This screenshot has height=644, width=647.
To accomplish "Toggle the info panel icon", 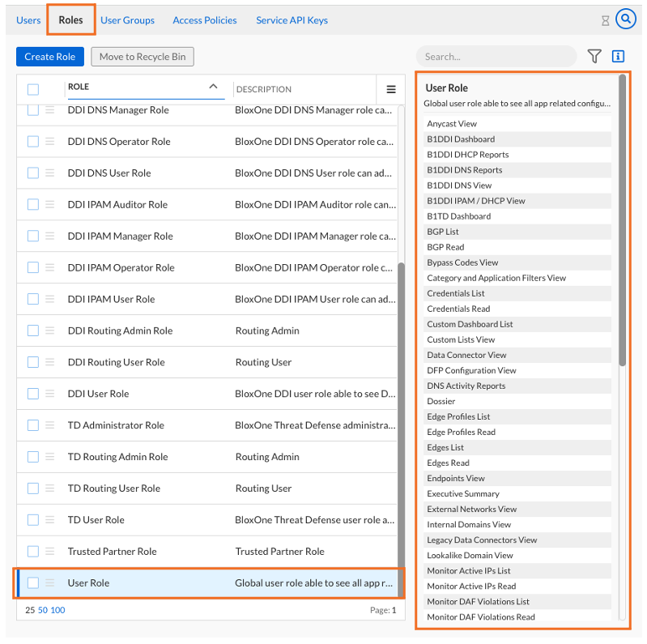I will point(618,57).
